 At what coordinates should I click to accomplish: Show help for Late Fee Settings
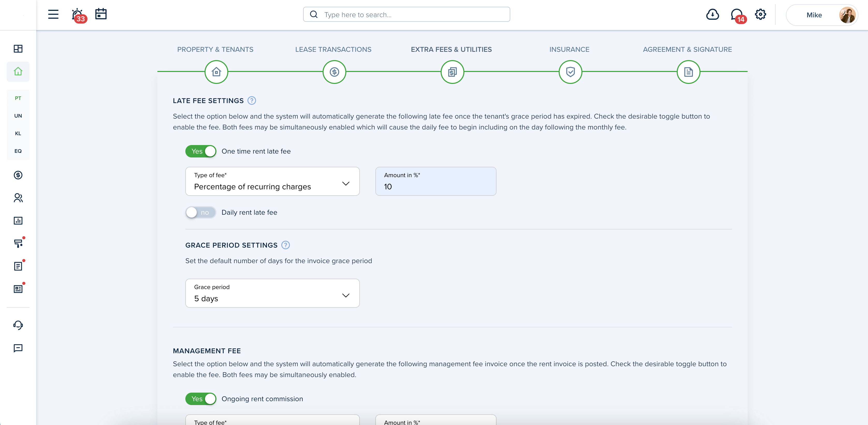[x=252, y=101]
